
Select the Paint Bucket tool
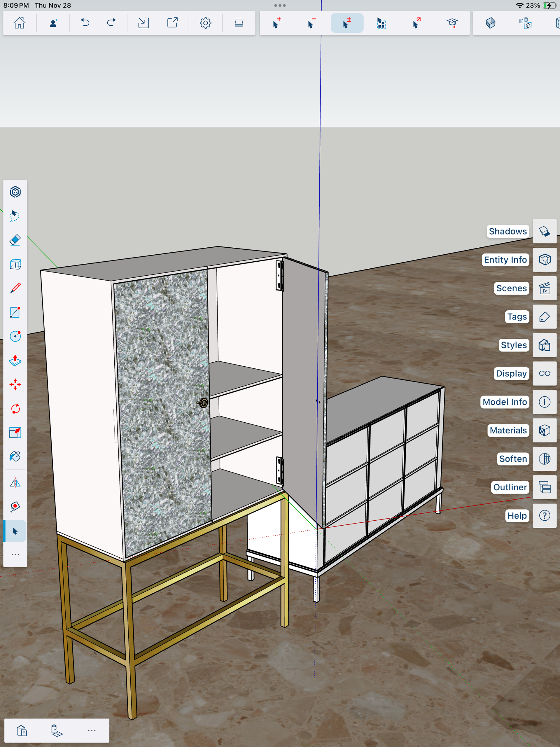tap(15, 456)
